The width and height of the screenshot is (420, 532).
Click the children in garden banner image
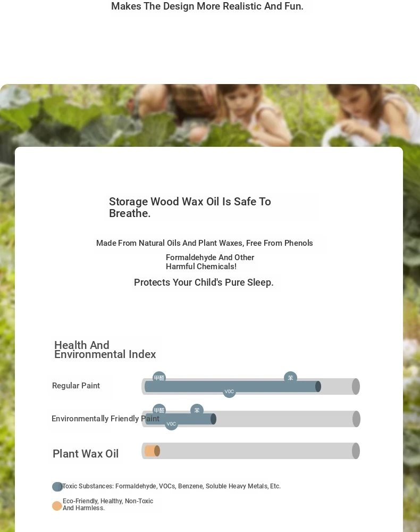click(x=210, y=115)
